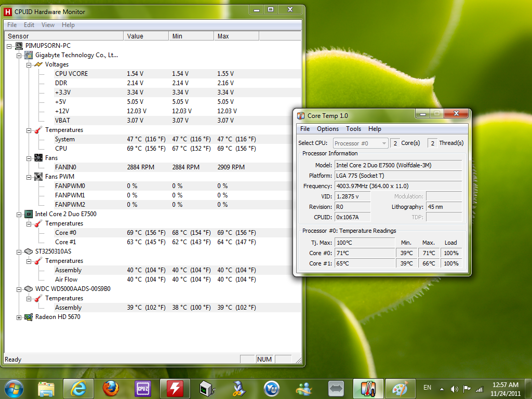This screenshot has width=532, height=399.
Task: Click the volume speaker icon in system tray
Action: (x=455, y=389)
